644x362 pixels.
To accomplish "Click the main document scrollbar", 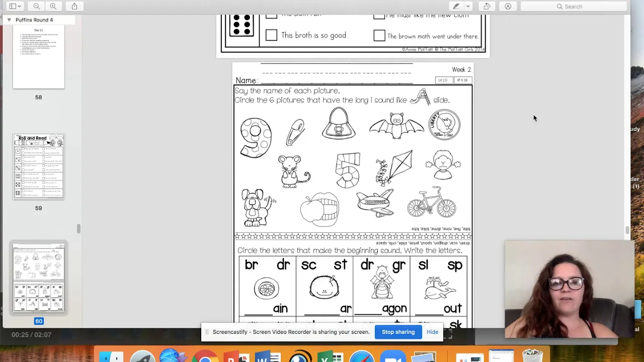I will pyautogui.click(x=627, y=230).
